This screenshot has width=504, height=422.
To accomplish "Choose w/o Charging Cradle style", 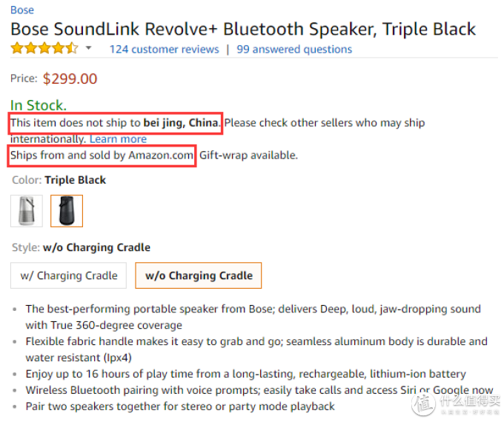I will click(199, 275).
